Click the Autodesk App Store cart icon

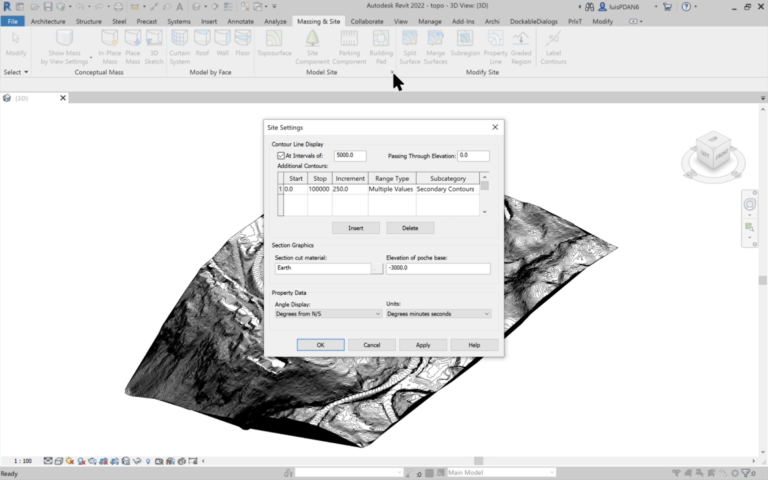point(667,7)
